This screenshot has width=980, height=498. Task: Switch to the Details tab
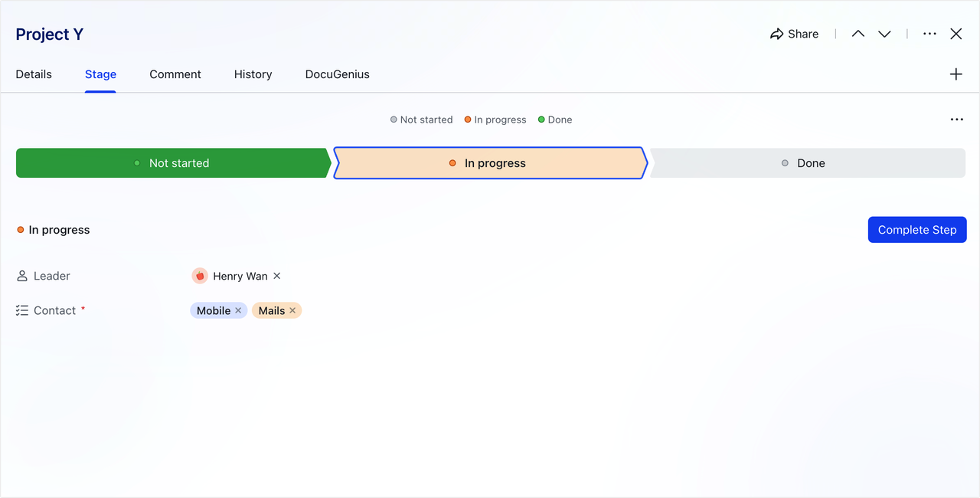34,74
